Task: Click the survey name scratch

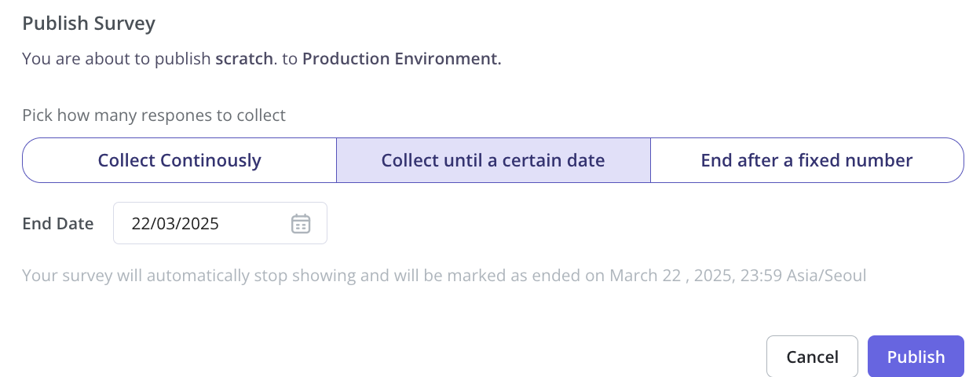Action: (x=244, y=59)
